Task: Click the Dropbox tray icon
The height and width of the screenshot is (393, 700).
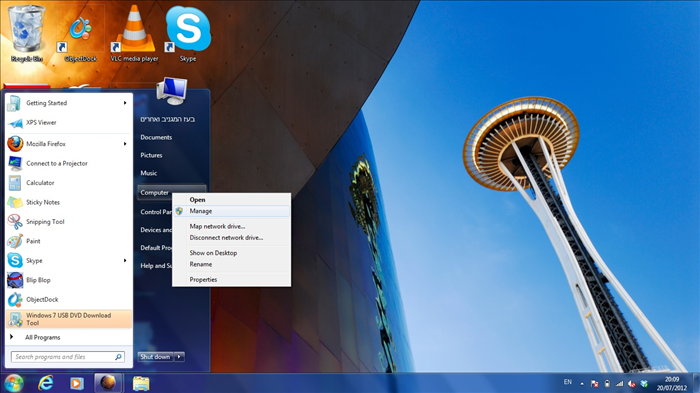Action: click(x=644, y=384)
